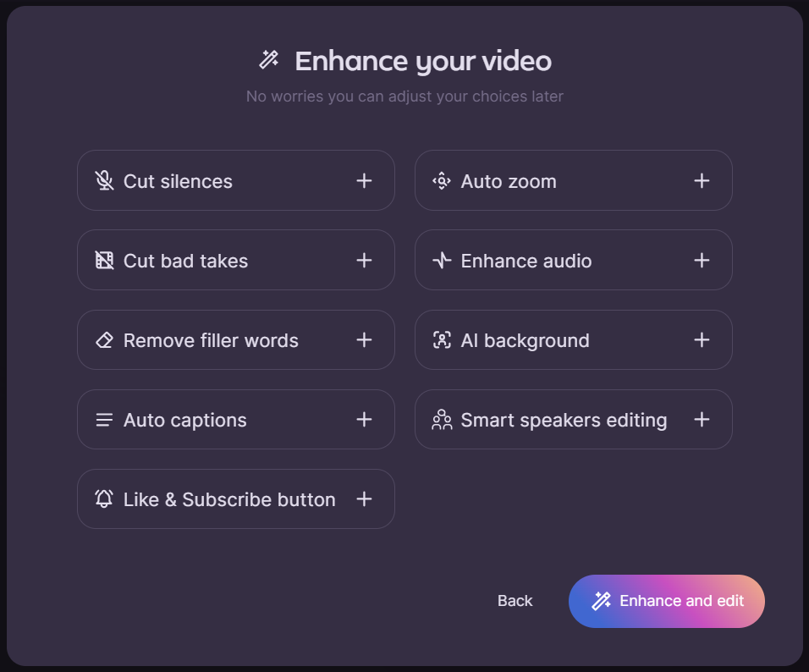Add Auto zoom with plus sign

click(702, 180)
